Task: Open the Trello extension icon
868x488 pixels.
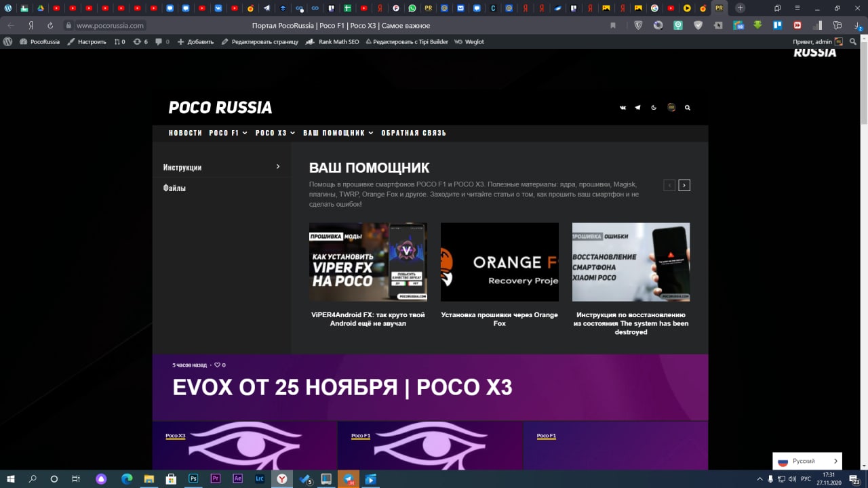Action: click(x=778, y=25)
